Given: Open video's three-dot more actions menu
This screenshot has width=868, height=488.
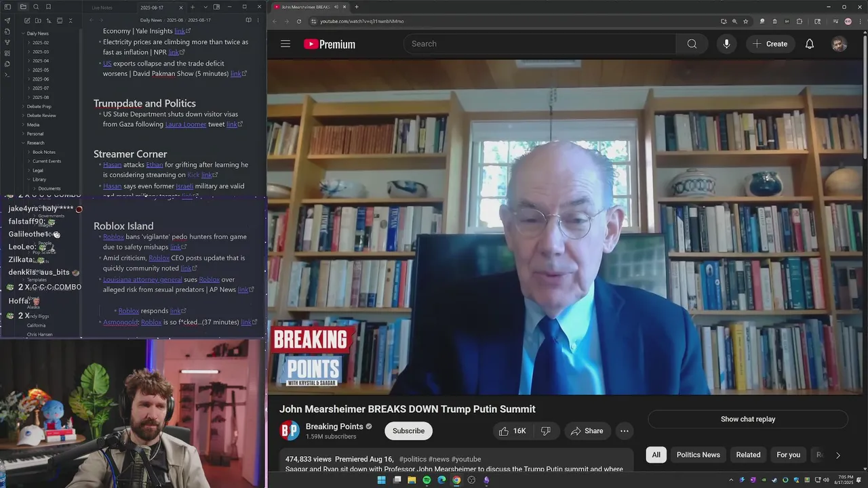Looking at the screenshot, I should [x=625, y=431].
